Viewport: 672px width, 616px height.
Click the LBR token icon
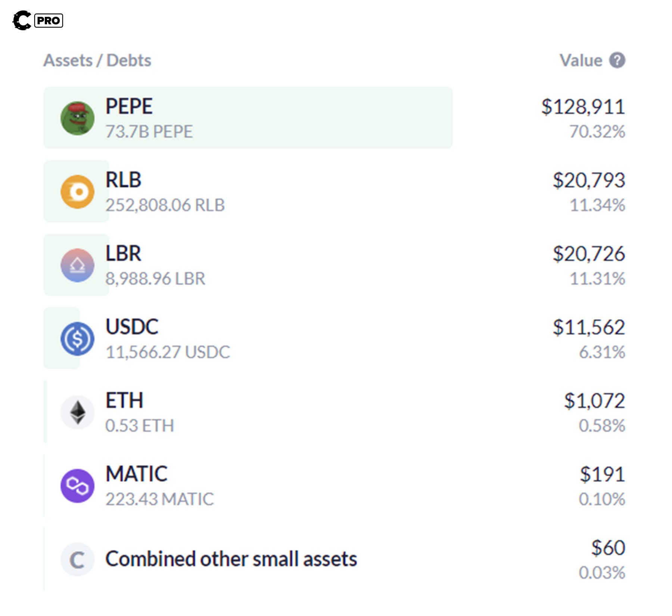(x=77, y=265)
